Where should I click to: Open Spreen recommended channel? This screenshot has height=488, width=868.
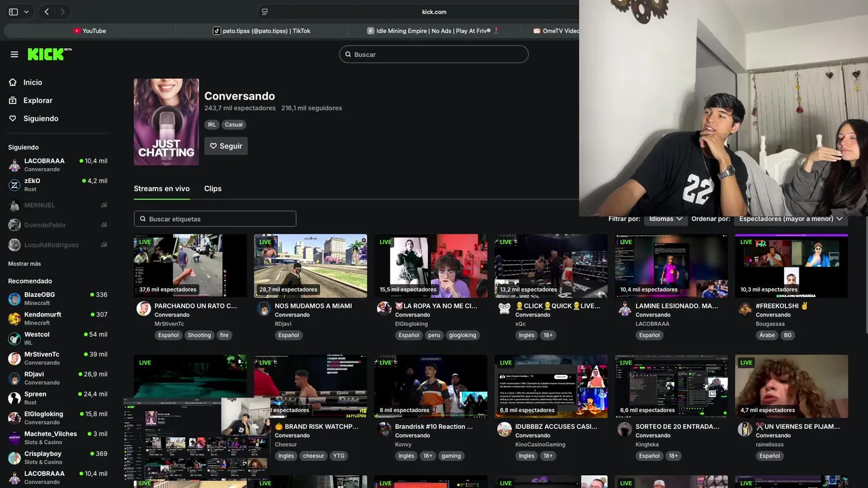[58, 398]
